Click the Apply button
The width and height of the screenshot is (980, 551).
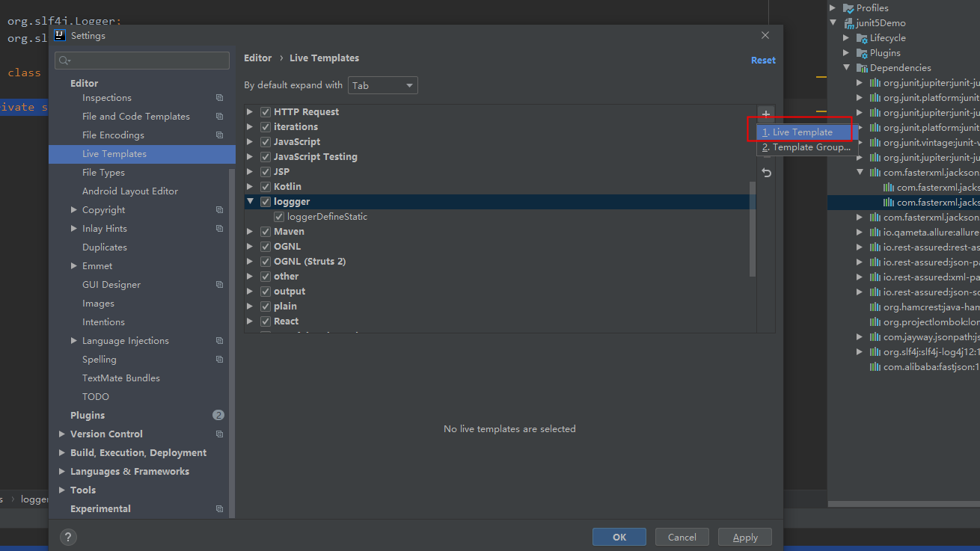click(x=745, y=537)
